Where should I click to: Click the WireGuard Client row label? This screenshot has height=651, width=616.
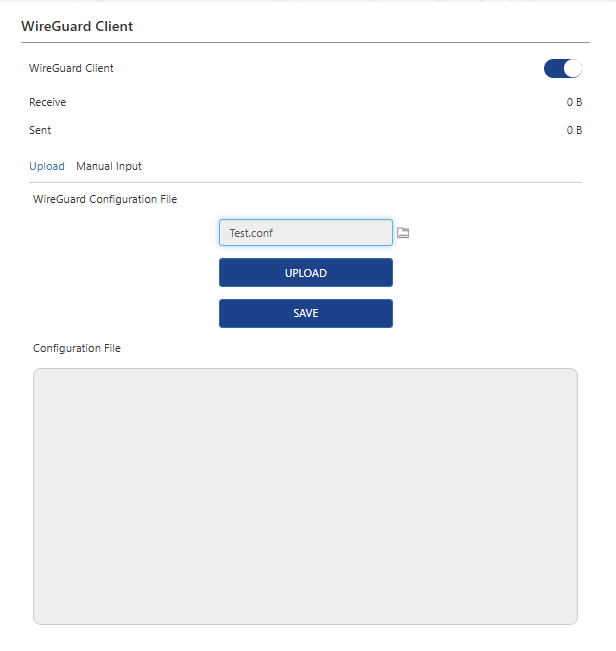pyautogui.click(x=71, y=69)
